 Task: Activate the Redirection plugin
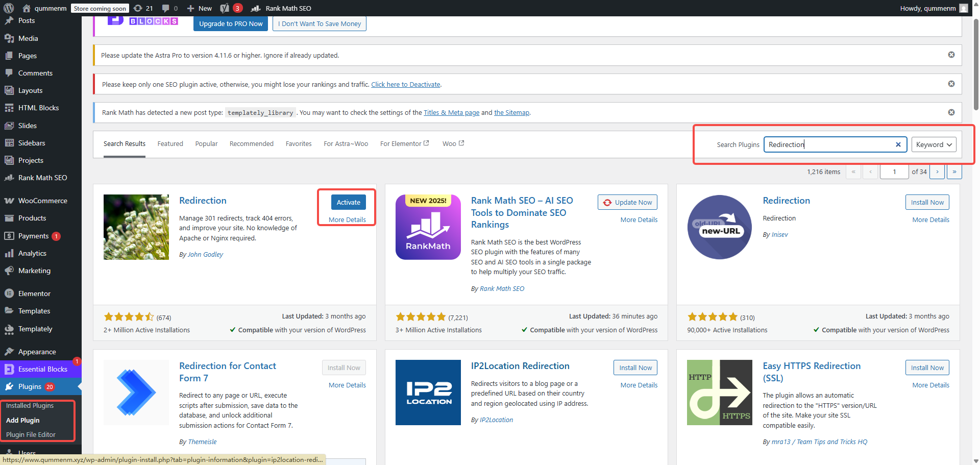pyautogui.click(x=348, y=203)
